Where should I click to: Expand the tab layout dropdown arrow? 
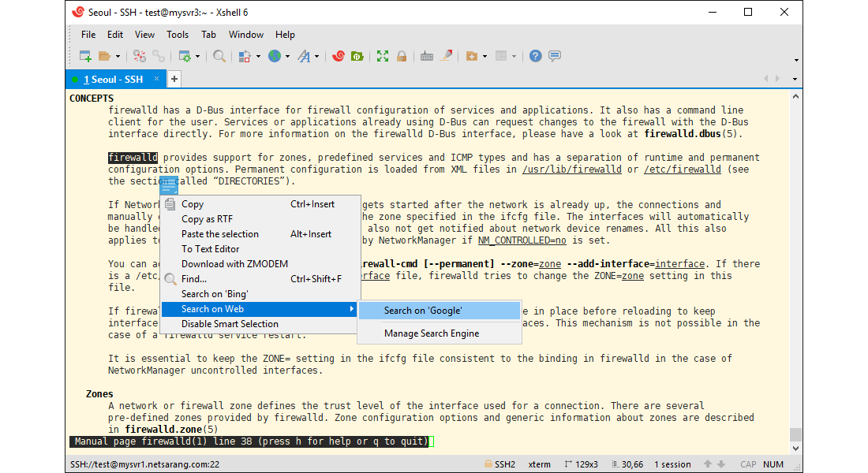pos(514,57)
